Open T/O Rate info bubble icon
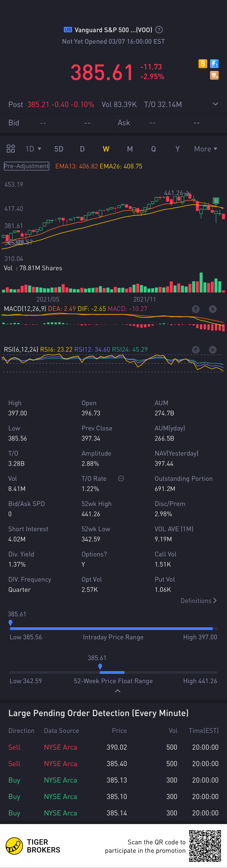Viewport: 227px width, 868px height. tap(121, 479)
